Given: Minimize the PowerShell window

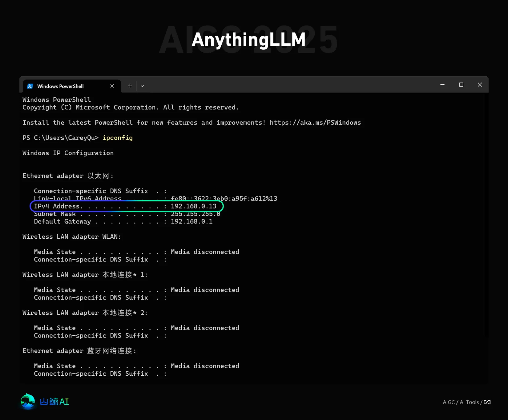Looking at the screenshot, I should pyautogui.click(x=442, y=85).
